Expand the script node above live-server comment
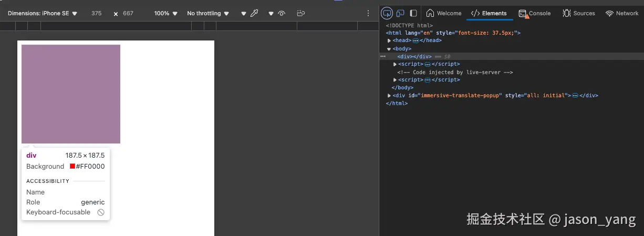Image resolution: width=644 pixels, height=236 pixels. point(395,64)
